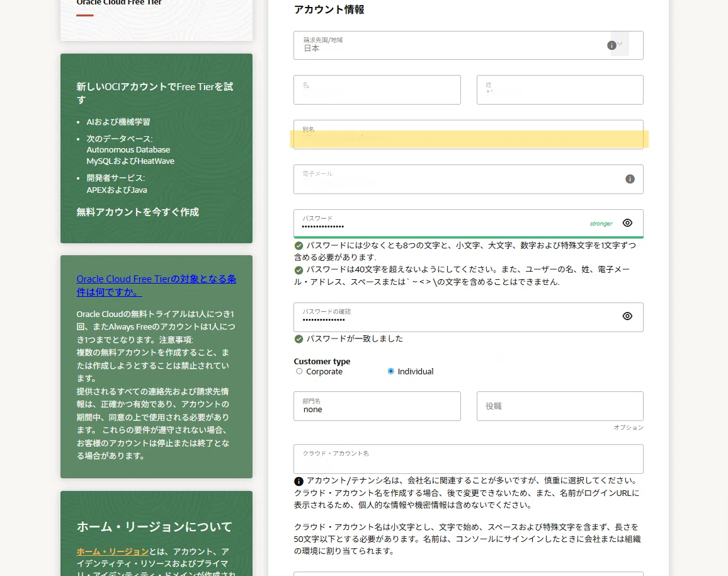The height and width of the screenshot is (576, 728).
Task: Select the Individual customer type
Action: [x=391, y=371]
